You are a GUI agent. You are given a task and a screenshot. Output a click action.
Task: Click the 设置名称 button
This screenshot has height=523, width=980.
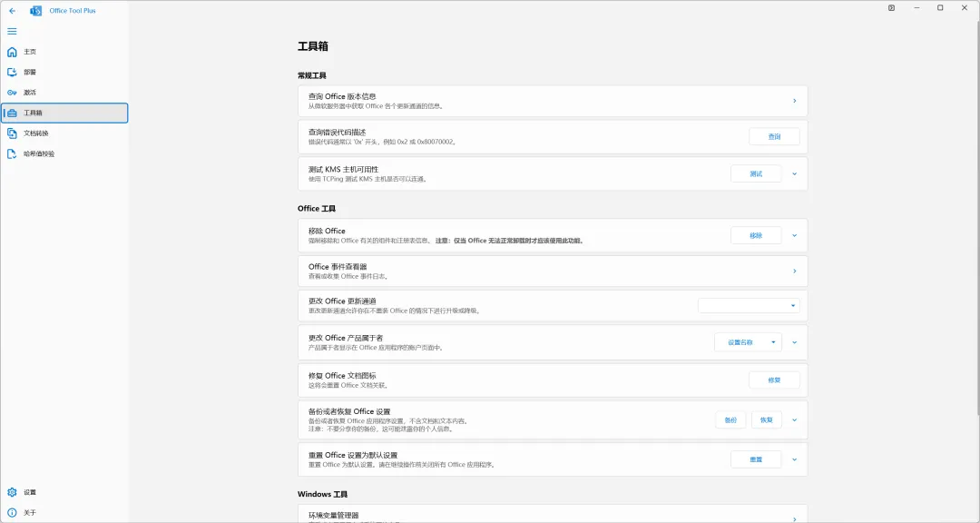(740, 342)
